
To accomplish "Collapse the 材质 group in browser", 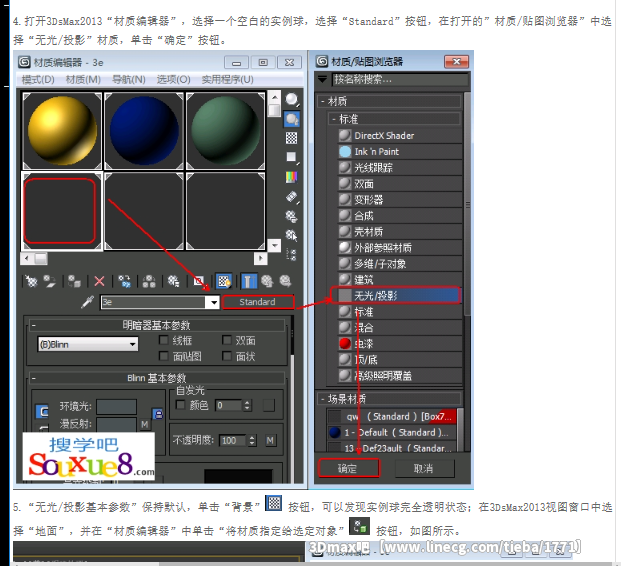I will (x=389, y=101).
